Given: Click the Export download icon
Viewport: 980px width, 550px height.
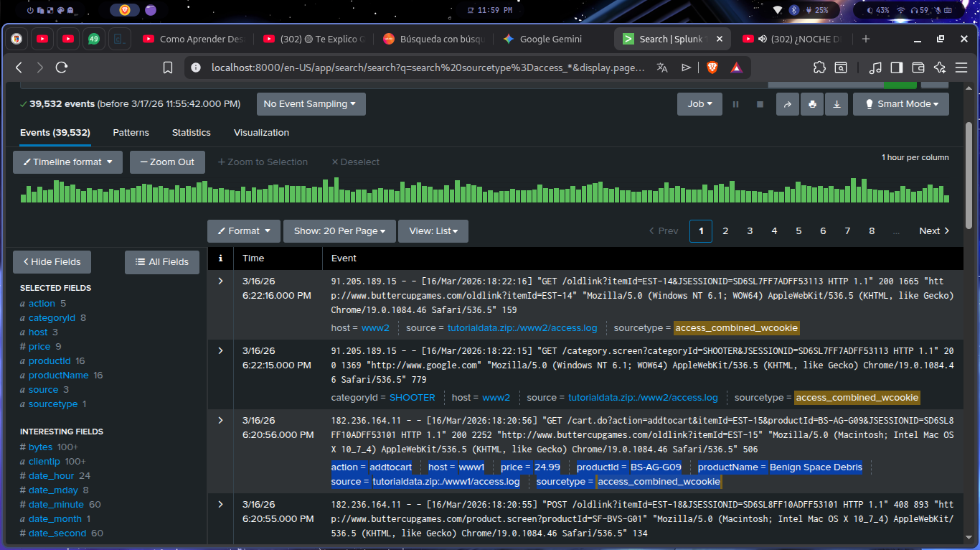Looking at the screenshot, I should coord(837,104).
